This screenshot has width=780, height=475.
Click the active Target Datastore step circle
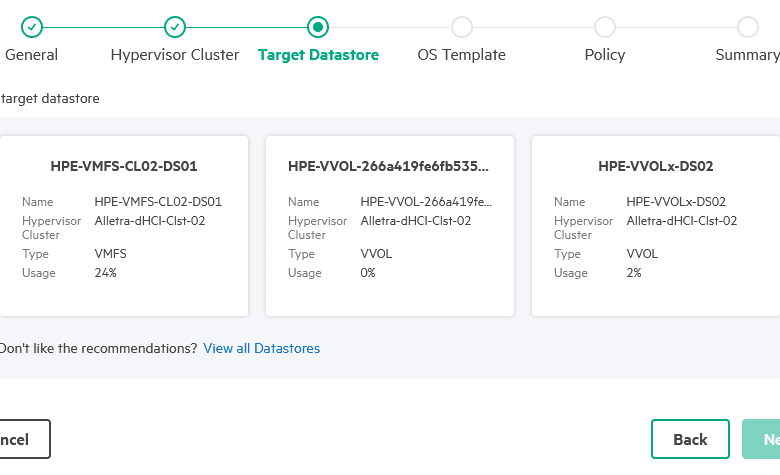coord(318,27)
